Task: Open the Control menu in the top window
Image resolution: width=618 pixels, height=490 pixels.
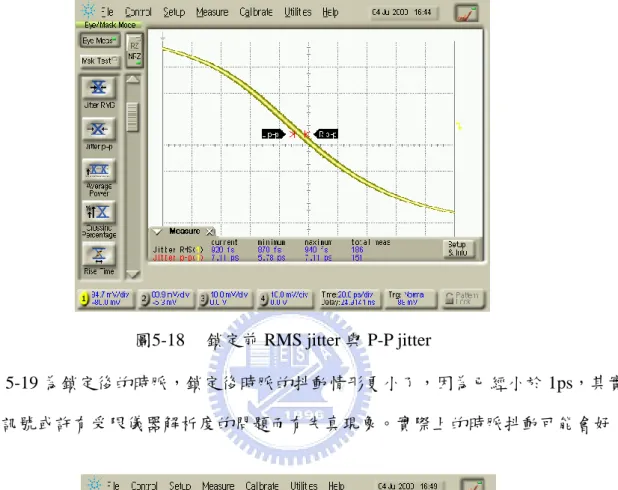Action: [138, 12]
